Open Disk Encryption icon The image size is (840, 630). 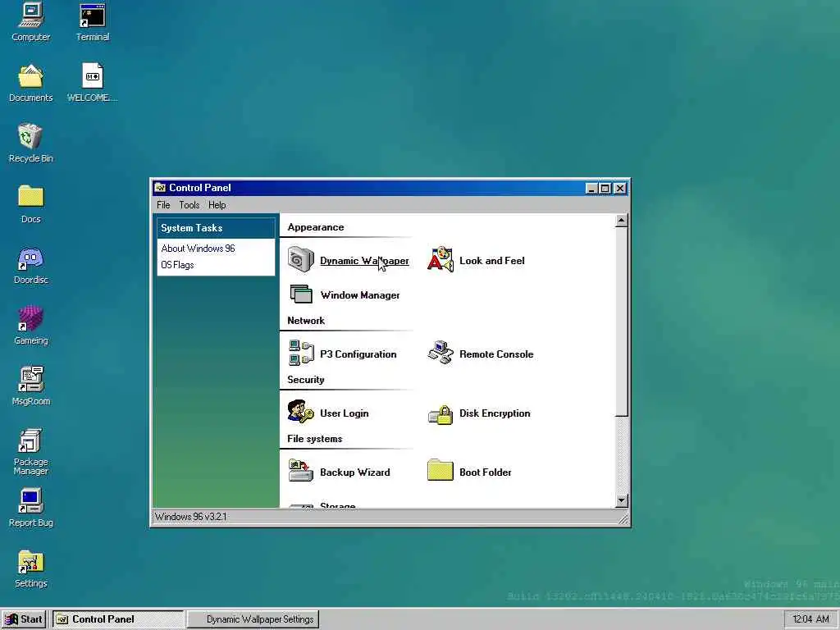click(441, 414)
